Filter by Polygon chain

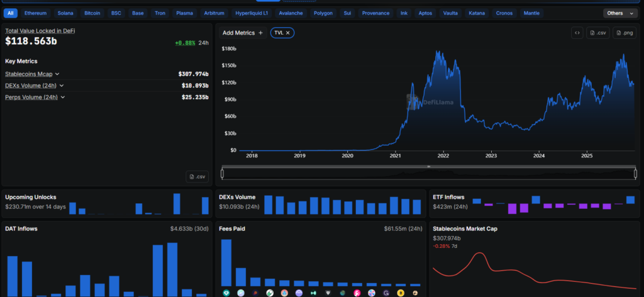point(323,13)
